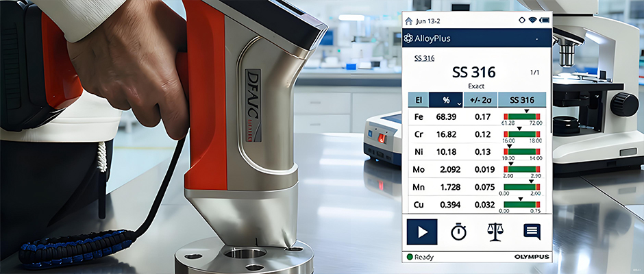The height and width of the screenshot is (274, 644).
Task: Click the underlined SS 316 link
Action: pyautogui.click(x=424, y=59)
